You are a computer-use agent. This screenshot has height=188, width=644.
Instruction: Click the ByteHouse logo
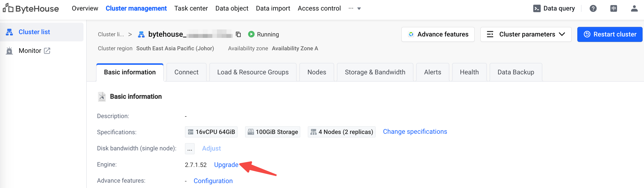(x=31, y=8)
